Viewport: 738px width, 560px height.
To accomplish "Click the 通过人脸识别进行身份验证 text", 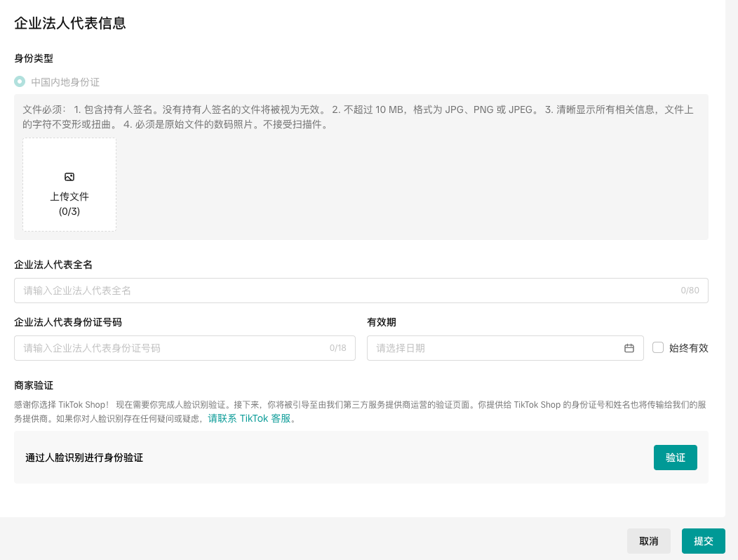I will [84, 458].
